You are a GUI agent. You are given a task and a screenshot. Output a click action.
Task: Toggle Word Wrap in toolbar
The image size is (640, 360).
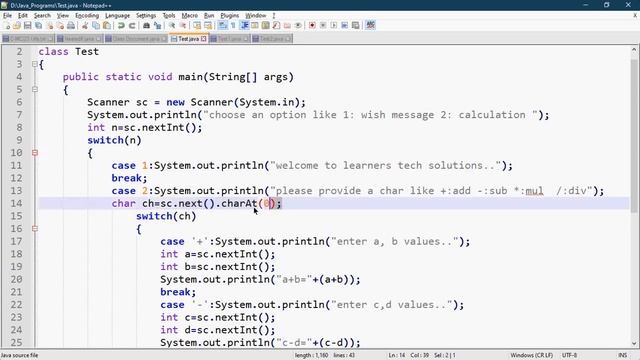coord(222,25)
